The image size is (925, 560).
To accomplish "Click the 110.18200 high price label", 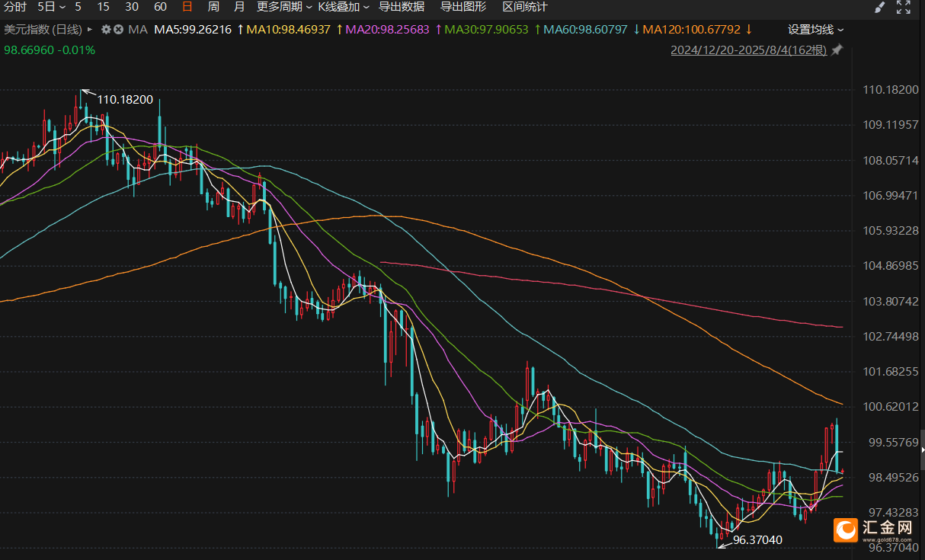I will (125, 100).
